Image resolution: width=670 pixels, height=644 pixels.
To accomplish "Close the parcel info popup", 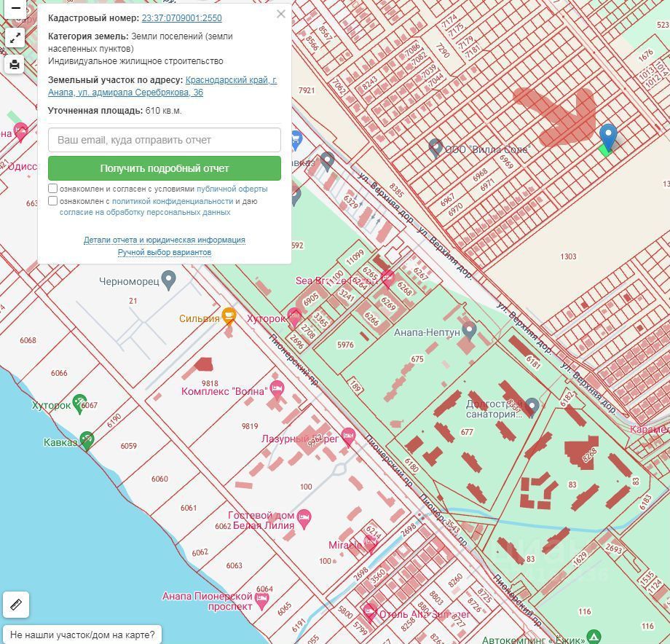I will click(x=280, y=14).
